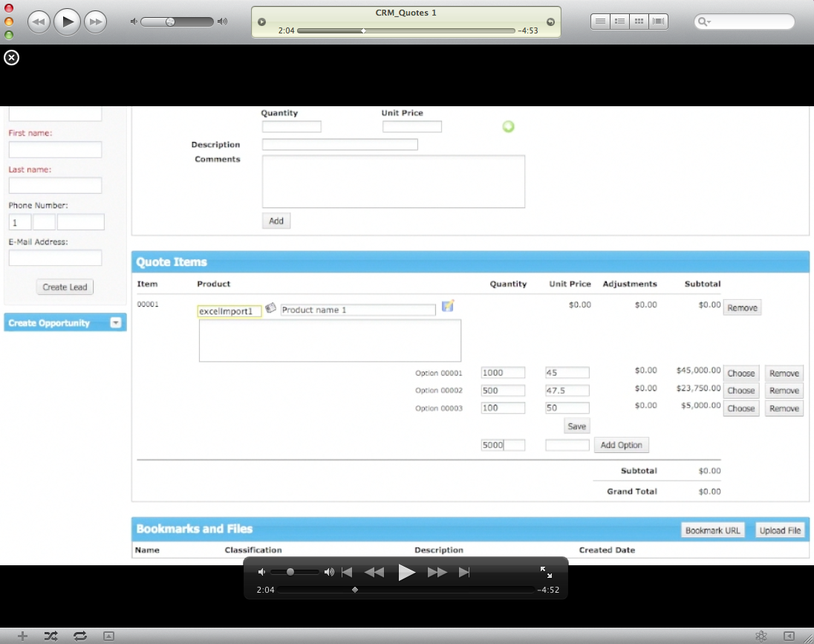Toggle the sidebar icon at bottom right
This screenshot has width=814, height=644.
point(789,636)
